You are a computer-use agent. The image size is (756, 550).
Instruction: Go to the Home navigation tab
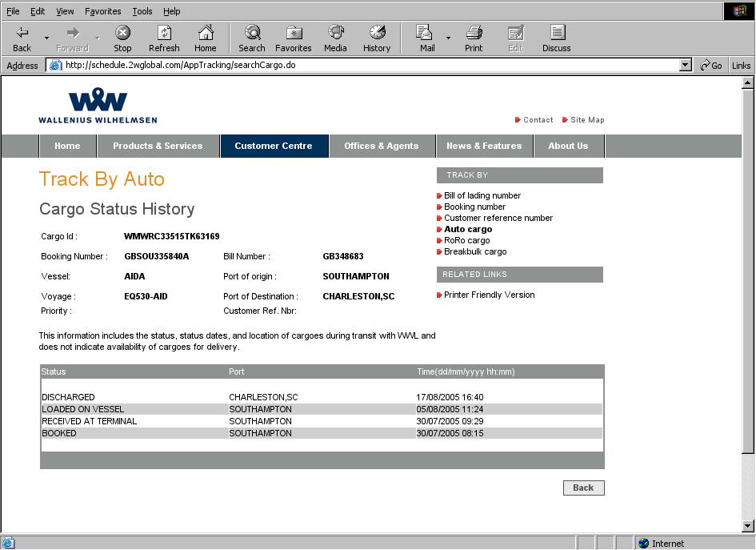coord(67,146)
